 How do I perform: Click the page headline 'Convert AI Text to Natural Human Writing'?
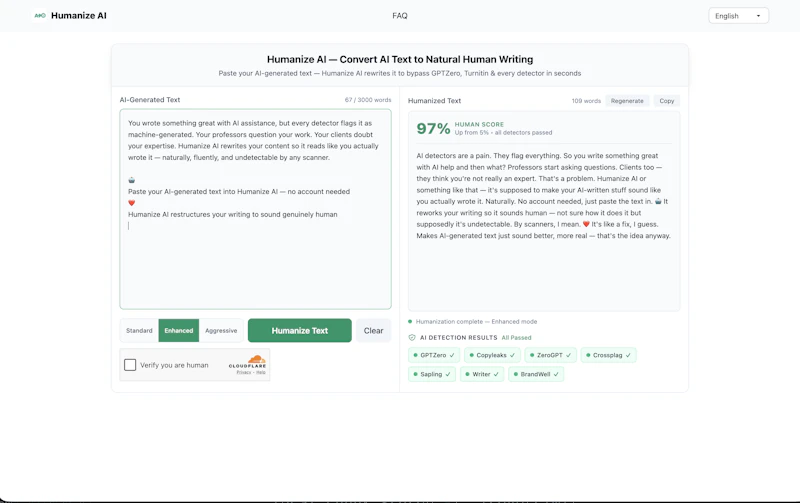tap(436, 59)
